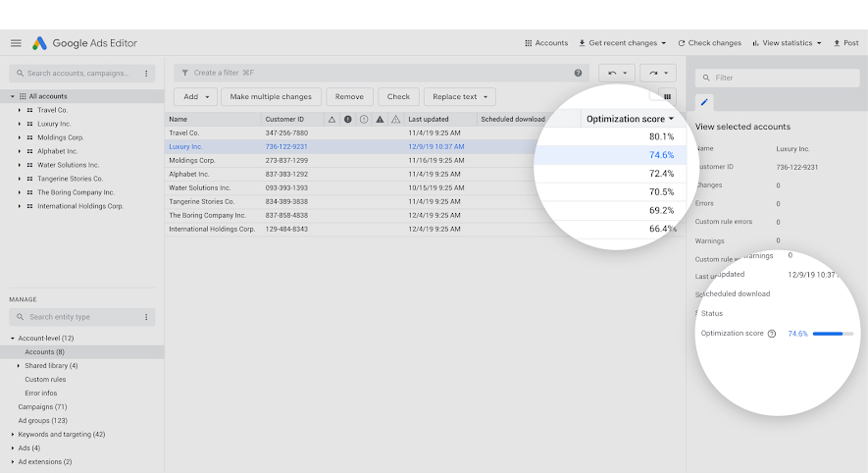Click Make multiple changes button
Image resolution: width=868 pixels, height=474 pixels.
pyautogui.click(x=271, y=97)
